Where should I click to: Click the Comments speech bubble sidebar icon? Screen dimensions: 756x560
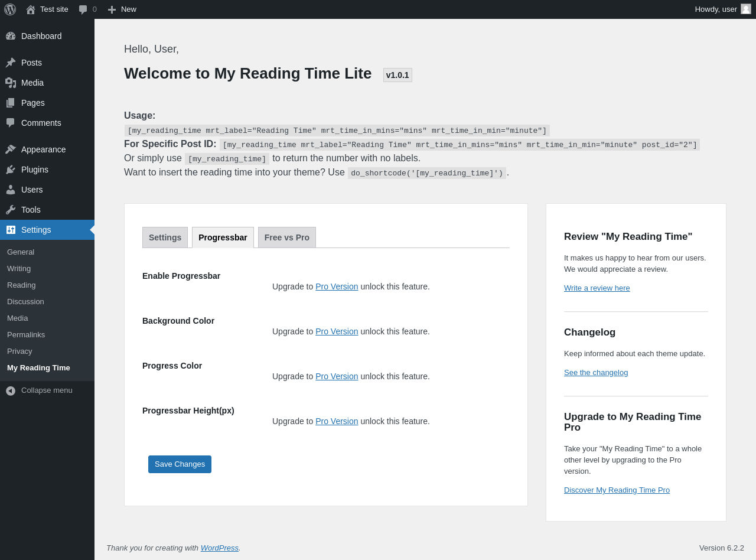pos(11,123)
